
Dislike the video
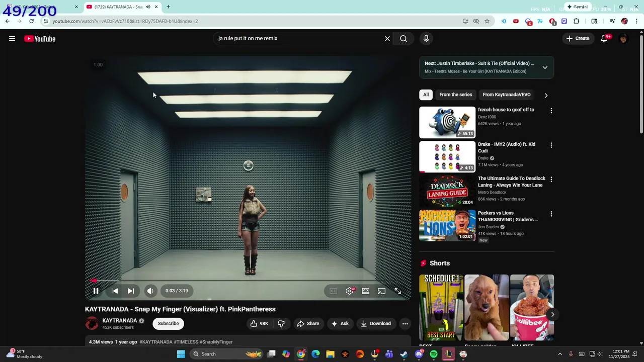point(281,324)
